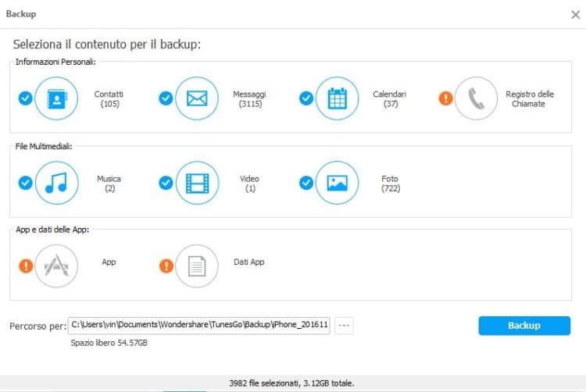Click the Messaggi envelope icon
The height and width of the screenshot is (392, 586).
tap(197, 98)
